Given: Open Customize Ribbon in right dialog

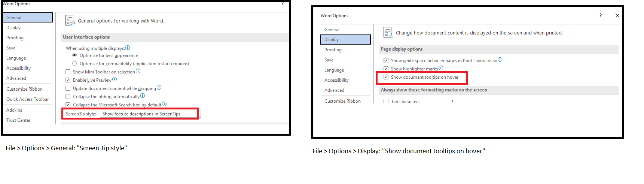Looking at the screenshot, I should [345, 100].
